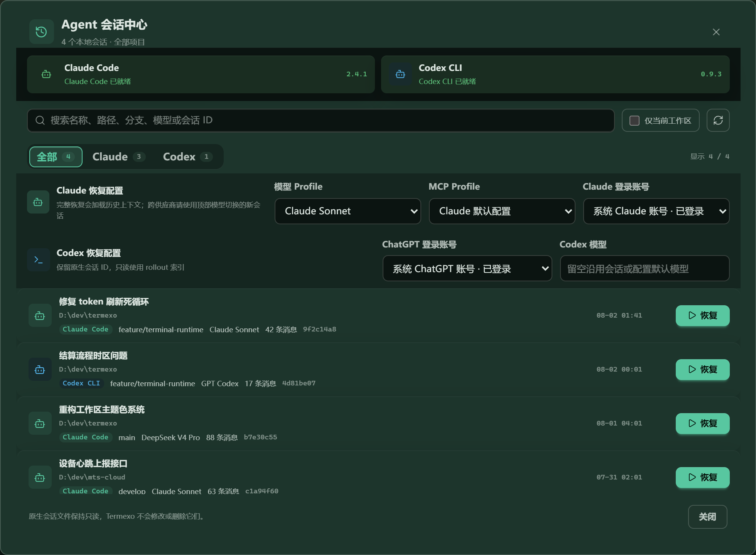
Task: Click the Codex CLI tag on 结算流程 row
Action: (81, 383)
